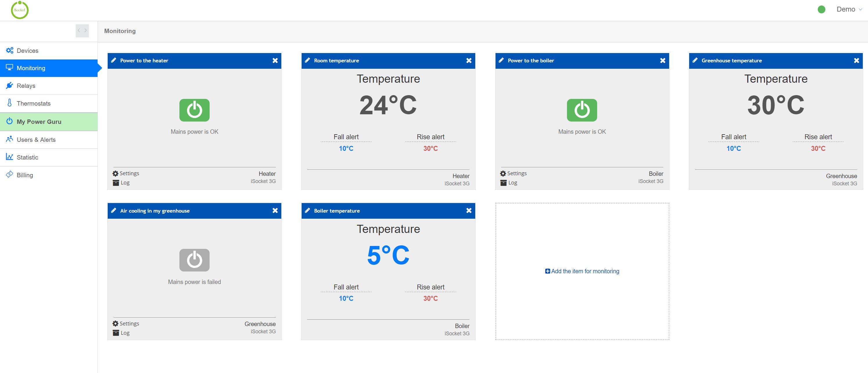
Task: Open the Billing section
Action: 25,175
